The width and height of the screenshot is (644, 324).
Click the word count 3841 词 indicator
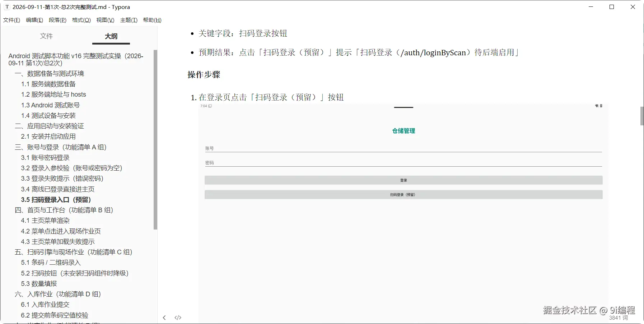tap(619, 318)
